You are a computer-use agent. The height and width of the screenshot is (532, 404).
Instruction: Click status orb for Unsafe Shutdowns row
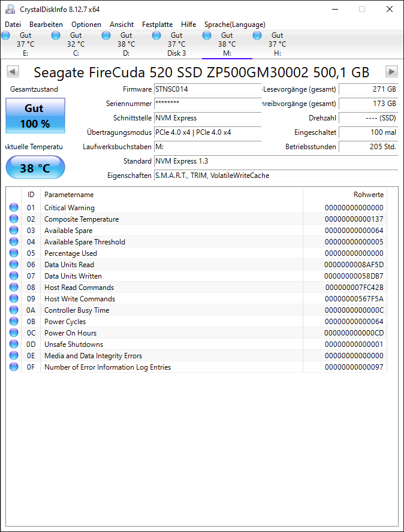click(x=14, y=344)
